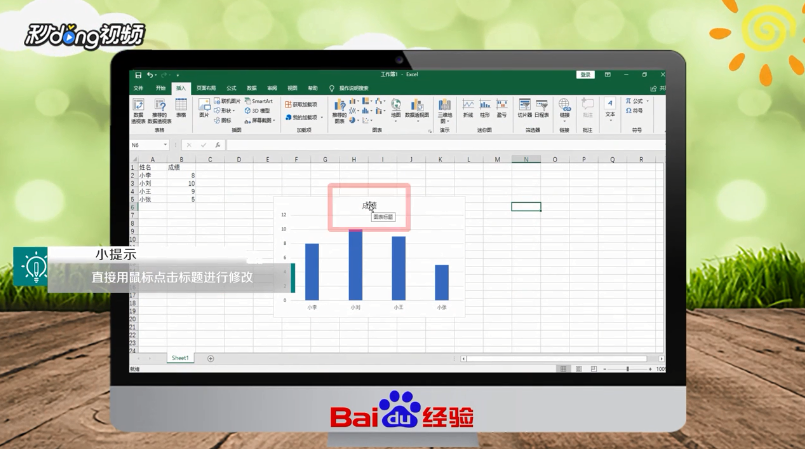The width and height of the screenshot is (805, 449).
Task: Switch to the View (视图) tab
Action: pos(292,88)
